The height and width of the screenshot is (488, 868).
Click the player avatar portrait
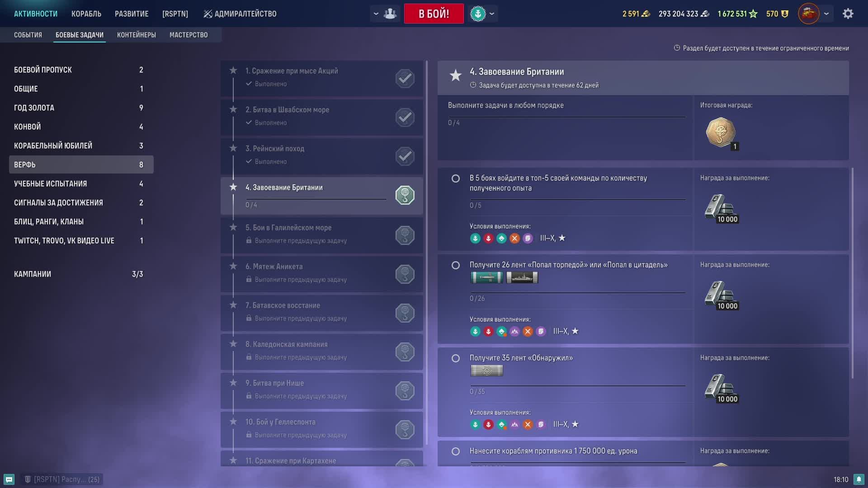pyautogui.click(x=808, y=14)
